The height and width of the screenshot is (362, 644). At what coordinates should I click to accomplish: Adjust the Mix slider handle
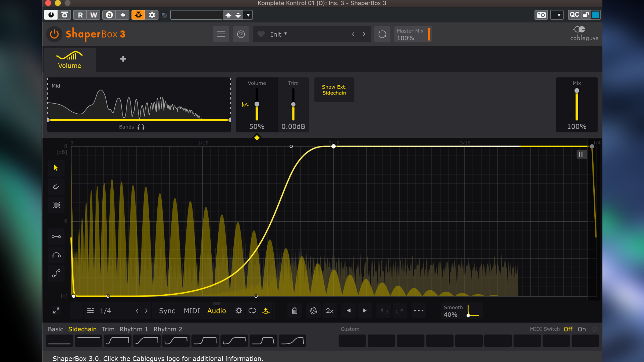click(x=577, y=91)
